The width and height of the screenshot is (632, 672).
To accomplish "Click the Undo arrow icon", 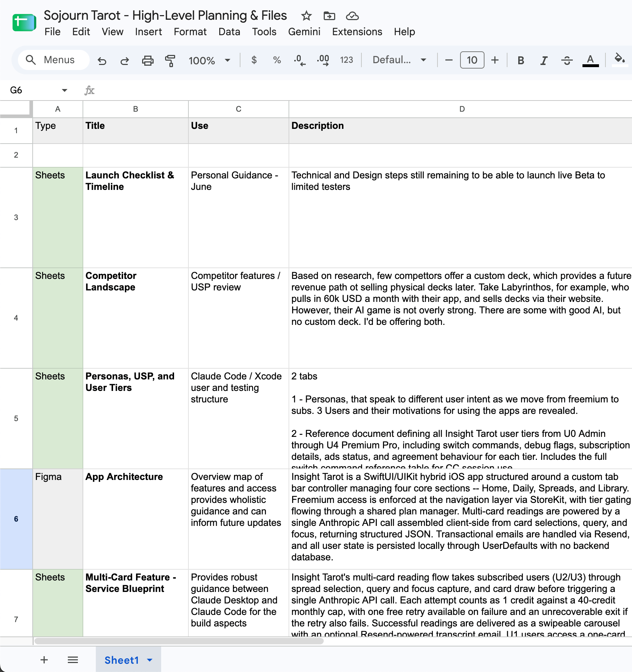I will [x=102, y=60].
